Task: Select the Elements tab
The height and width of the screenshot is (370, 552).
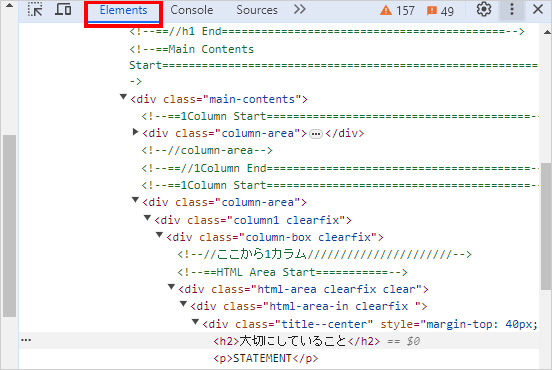Action: click(123, 10)
